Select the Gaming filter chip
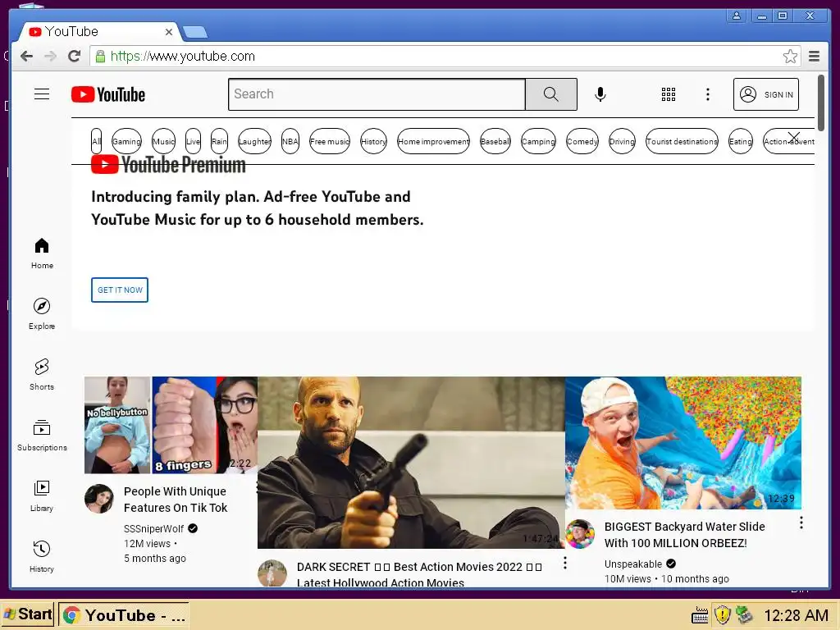This screenshot has width=840, height=630. click(126, 141)
